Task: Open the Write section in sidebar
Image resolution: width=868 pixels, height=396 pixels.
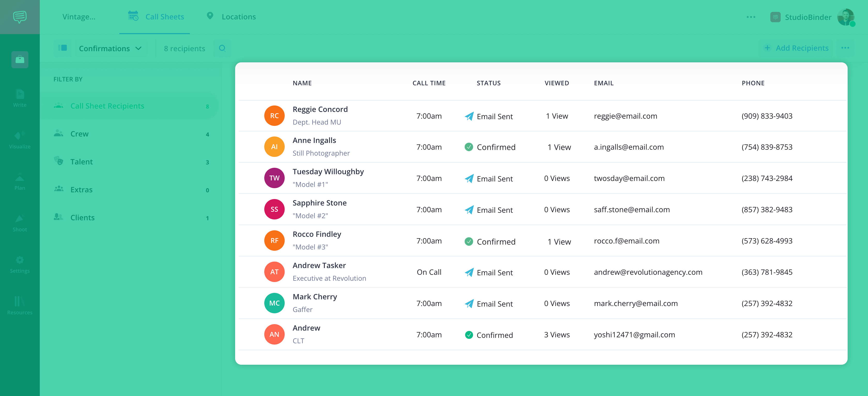Action: [x=20, y=98]
